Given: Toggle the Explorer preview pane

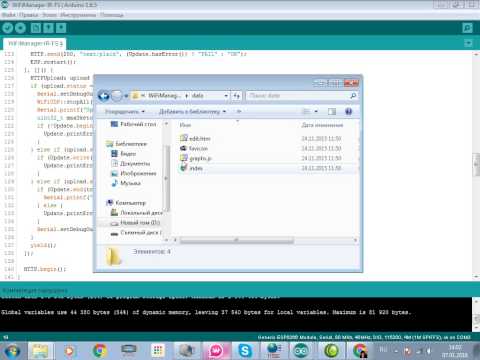Looking at the screenshot, I should pos(332,111).
